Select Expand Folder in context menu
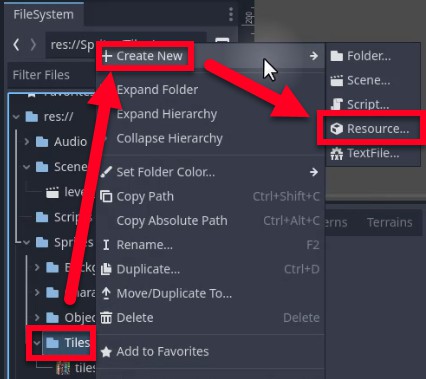This screenshot has width=426, height=379. 210,90
